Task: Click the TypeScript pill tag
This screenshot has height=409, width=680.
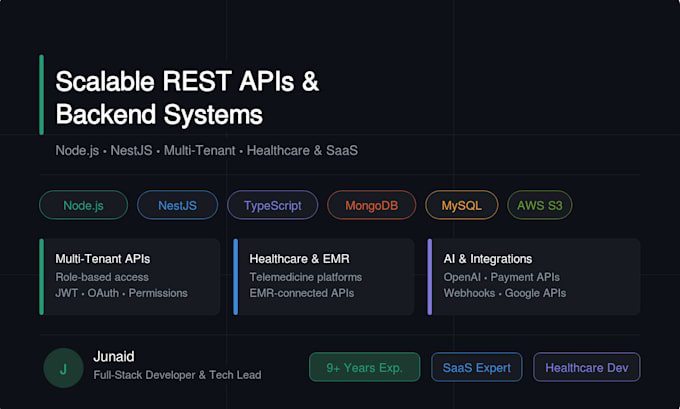Action: (x=272, y=205)
